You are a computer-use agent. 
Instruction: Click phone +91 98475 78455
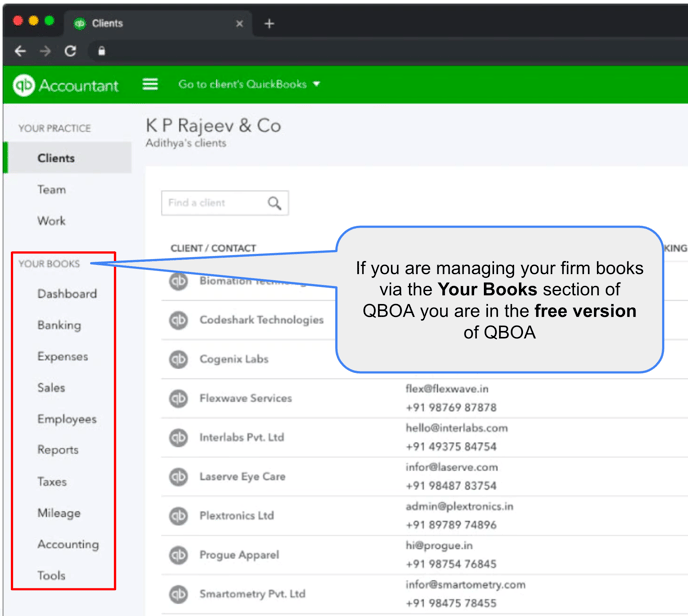451,603
